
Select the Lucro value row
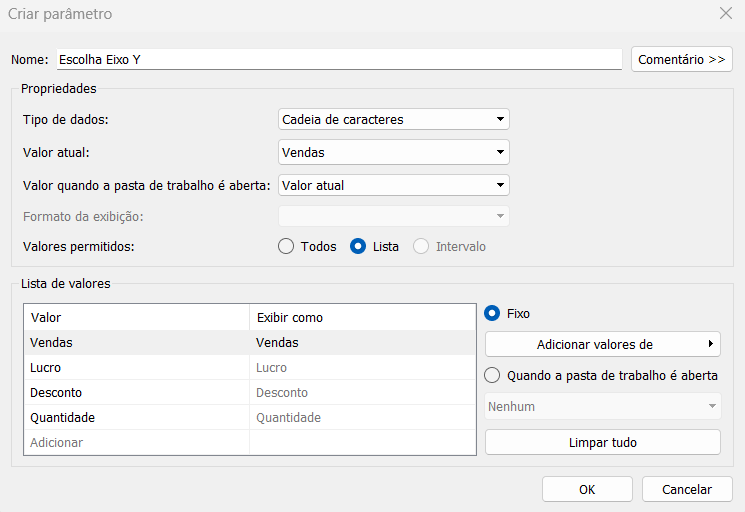pyautogui.click(x=250, y=368)
